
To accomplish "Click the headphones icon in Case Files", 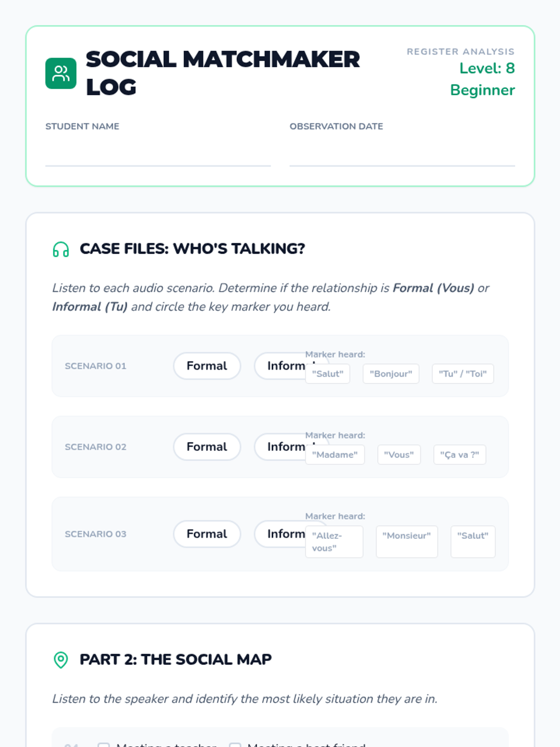I will [61, 249].
